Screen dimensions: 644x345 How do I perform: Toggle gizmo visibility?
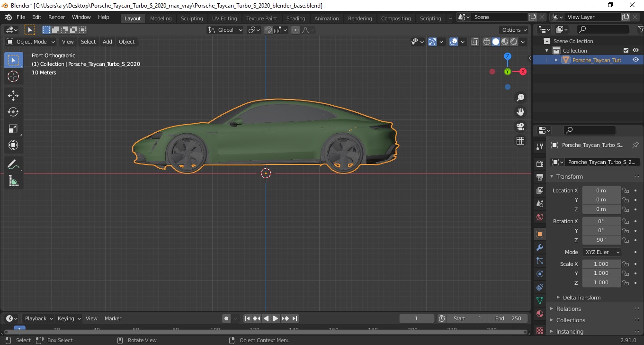[x=432, y=42]
